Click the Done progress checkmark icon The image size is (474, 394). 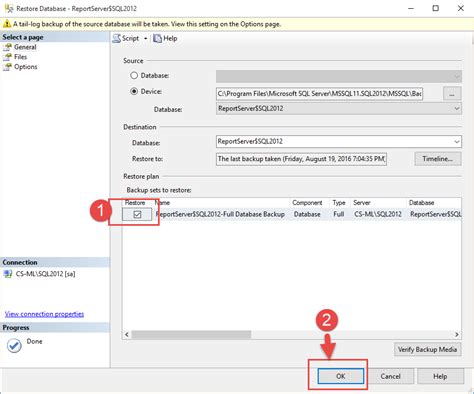(x=14, y=345)
